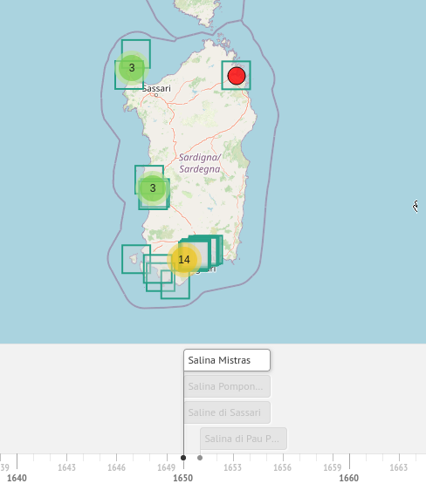Screen dimensions: 426x504
Task: Click the black timeline dot at 1650
Action: (183, 458)
